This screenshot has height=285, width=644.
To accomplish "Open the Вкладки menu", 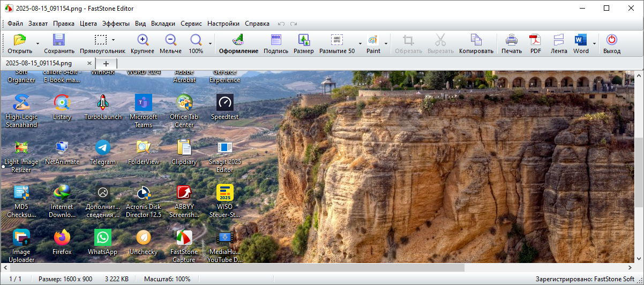I will click(163, 24).
